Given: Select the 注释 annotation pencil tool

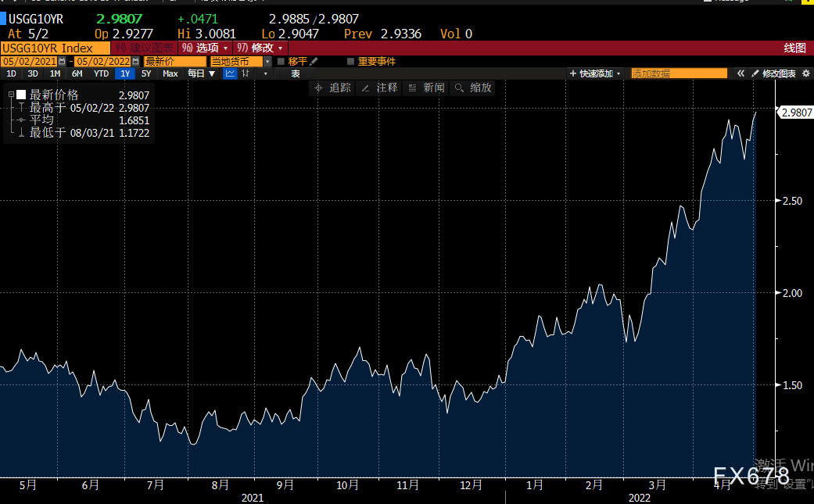Looking at the screenshot, I should [x=379, y=88].
